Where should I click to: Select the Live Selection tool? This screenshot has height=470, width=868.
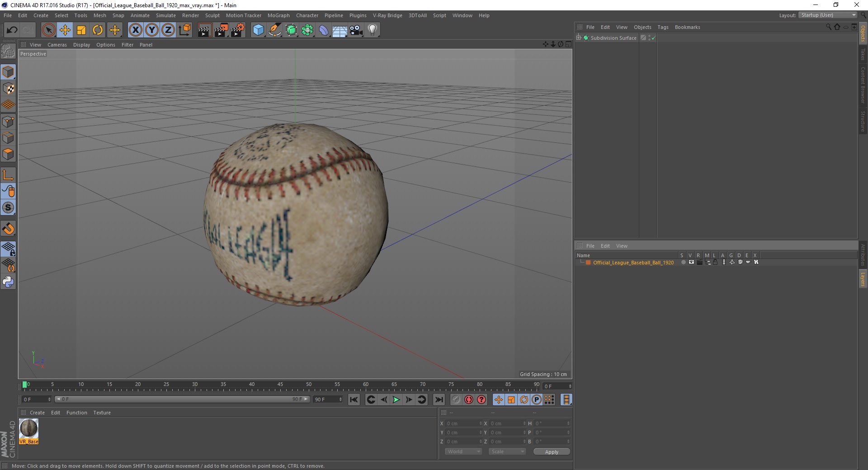pyautogui.click(x=48, y=30)
